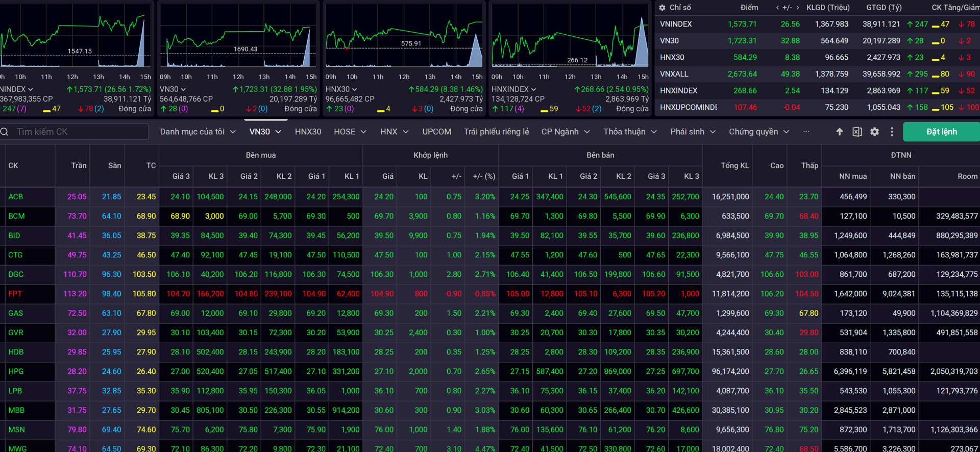Open stock CTG

tap(15, 255)
